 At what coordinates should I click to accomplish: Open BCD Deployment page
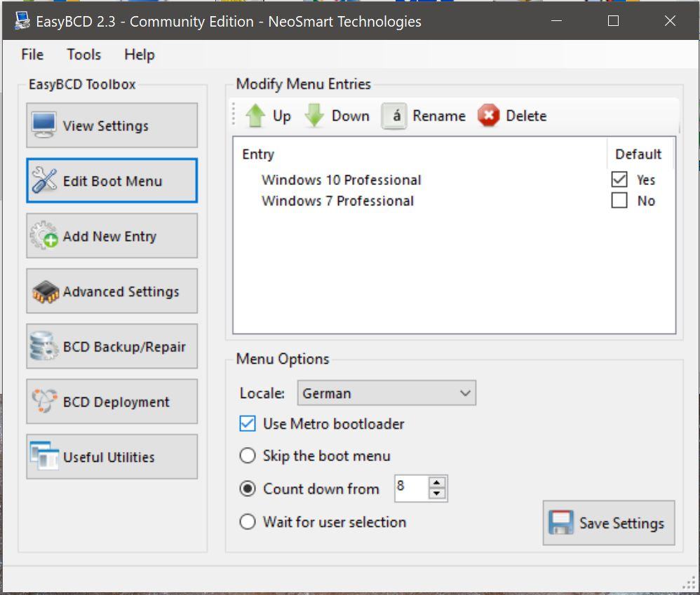pos(112,402)
